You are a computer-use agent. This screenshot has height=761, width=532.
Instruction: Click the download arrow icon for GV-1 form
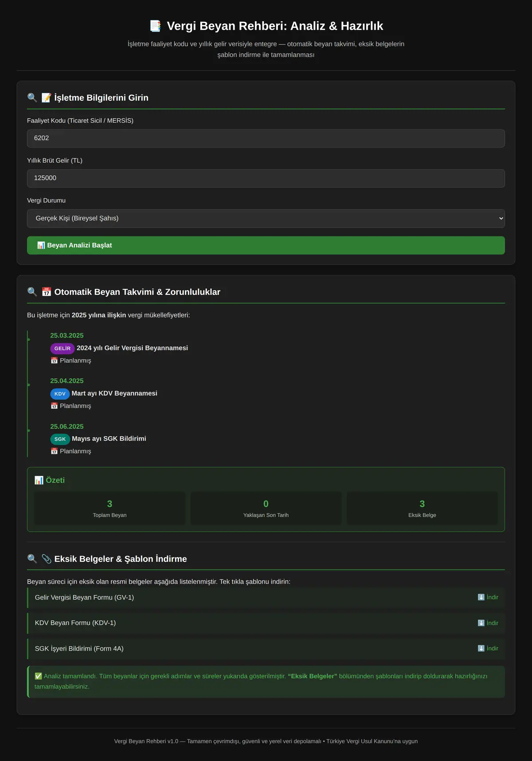pyautogui.click(x=481, y=597)
